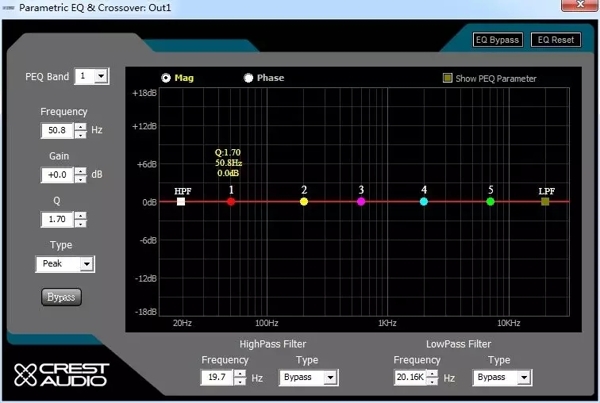The image size is (600, 403).
Task: Increase Q value with up arrow
Action: [x=80, y=215]
